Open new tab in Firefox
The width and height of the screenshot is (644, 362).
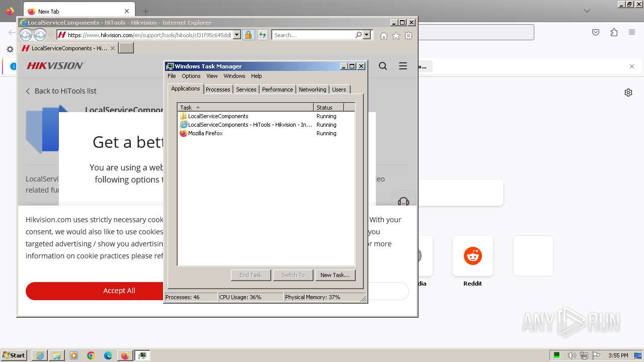(145, 11)
